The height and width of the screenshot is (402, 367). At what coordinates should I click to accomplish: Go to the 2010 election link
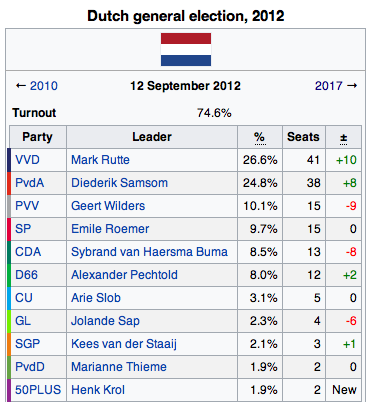click(44, 86)
